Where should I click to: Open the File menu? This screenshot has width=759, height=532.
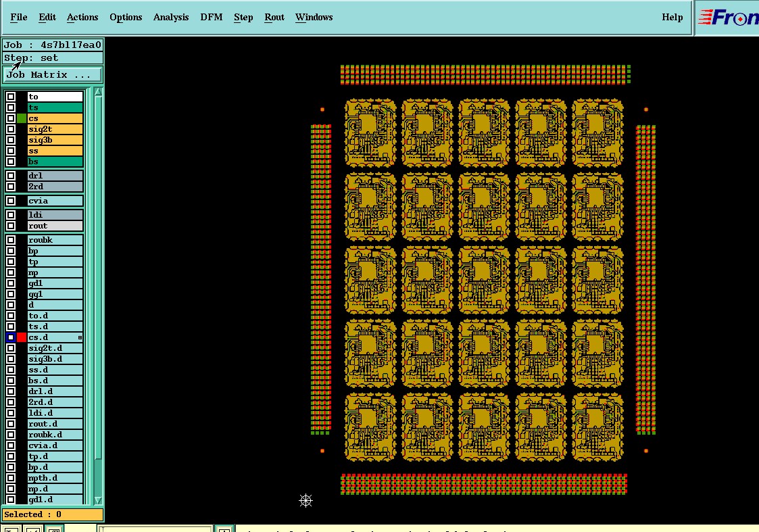[18, 18]
